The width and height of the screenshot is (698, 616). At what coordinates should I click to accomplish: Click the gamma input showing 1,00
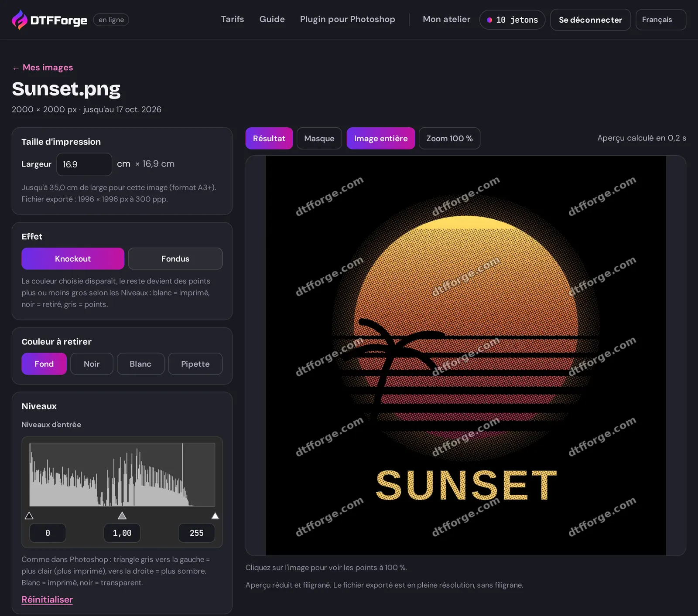click(x=122, y=533)
